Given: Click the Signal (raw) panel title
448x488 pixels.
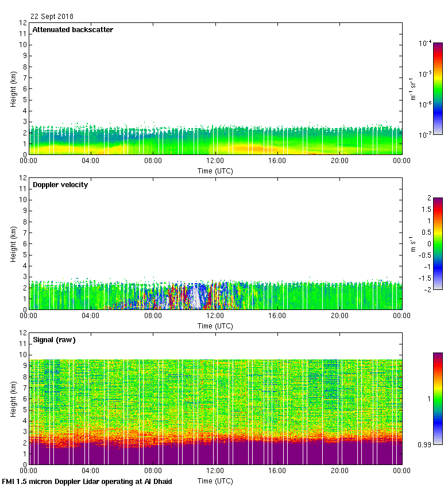Looking at the screenshot, I should pyautogui.click(x=54, y=340).
